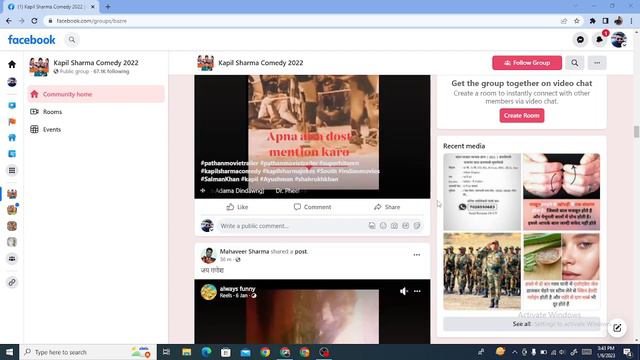Open options on always funny reel

[x=417, y=291]
